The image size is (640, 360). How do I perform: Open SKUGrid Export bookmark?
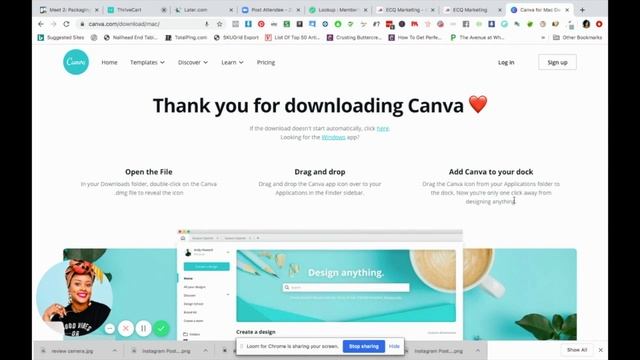pos(236,38)
